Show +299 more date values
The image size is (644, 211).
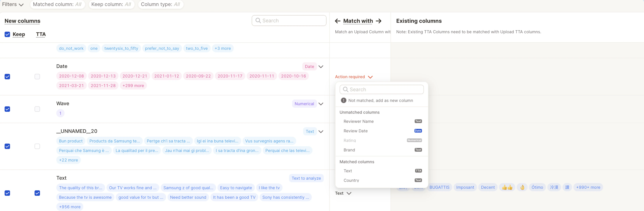[x=133, y=86]
